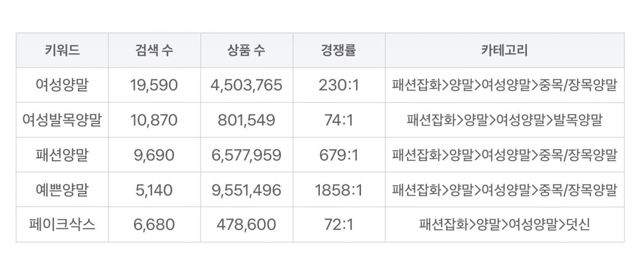Click competition ratio 1858:1
The image size is (644, 275).
(339, 190)
